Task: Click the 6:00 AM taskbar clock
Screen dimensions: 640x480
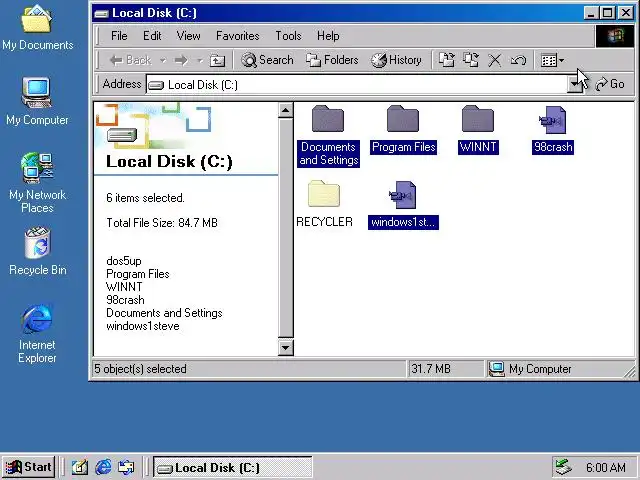Action: [606, 467]
